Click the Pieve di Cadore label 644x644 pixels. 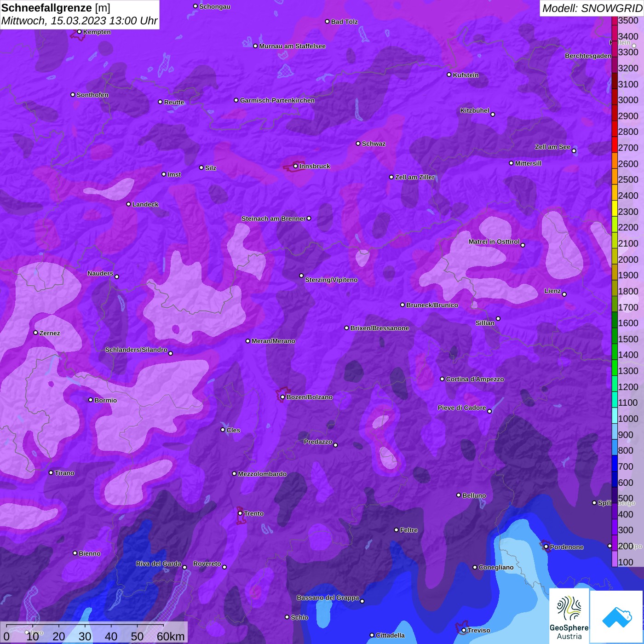pos(462,408)
